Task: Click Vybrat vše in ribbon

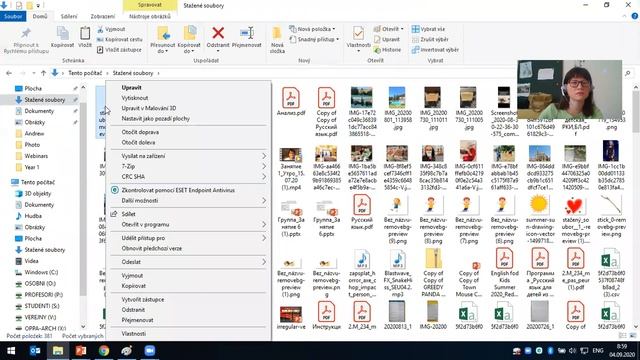Action: click(x=428, y=29)
